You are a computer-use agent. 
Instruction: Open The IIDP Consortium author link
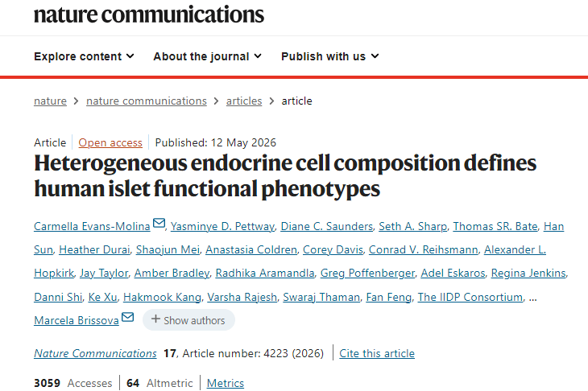pos(470,298)
